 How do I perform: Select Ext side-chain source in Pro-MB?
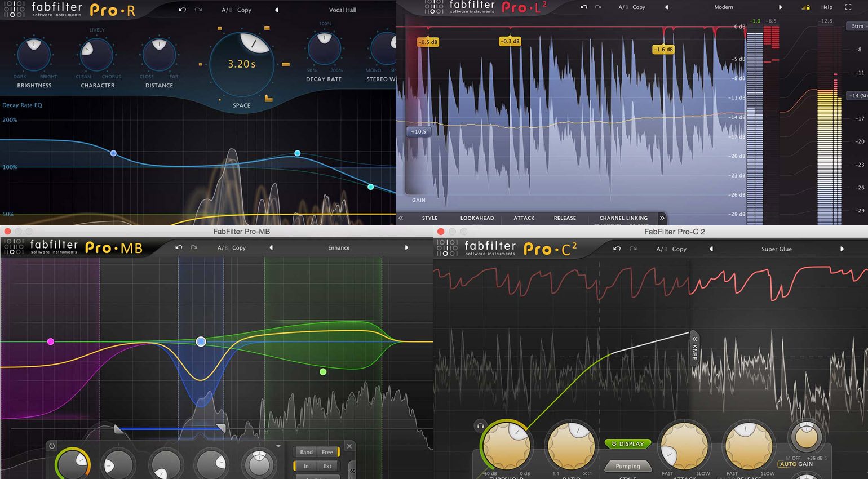pyautogui.click(x=327, y=466)
